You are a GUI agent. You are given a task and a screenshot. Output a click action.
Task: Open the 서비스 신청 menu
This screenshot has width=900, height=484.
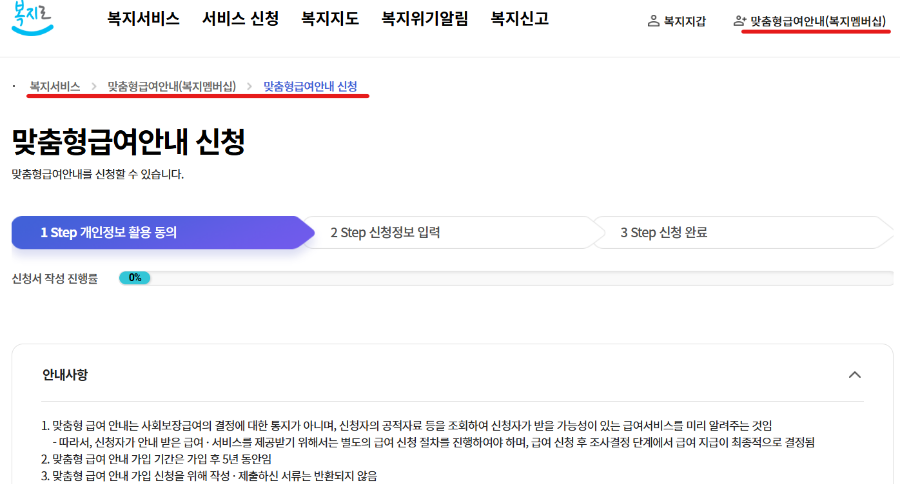click(x=240, y=19)
